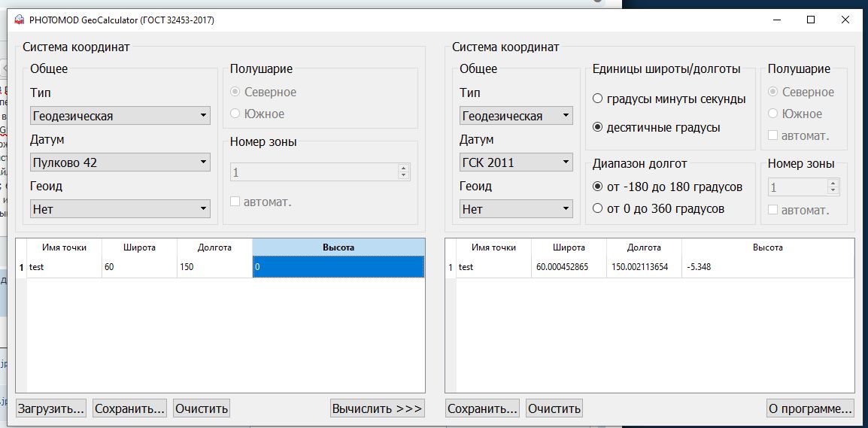The height and width of the screenshot is (428, 868).
Task: Select the 'test' point name in right table
Action: [x=466, y=267]
